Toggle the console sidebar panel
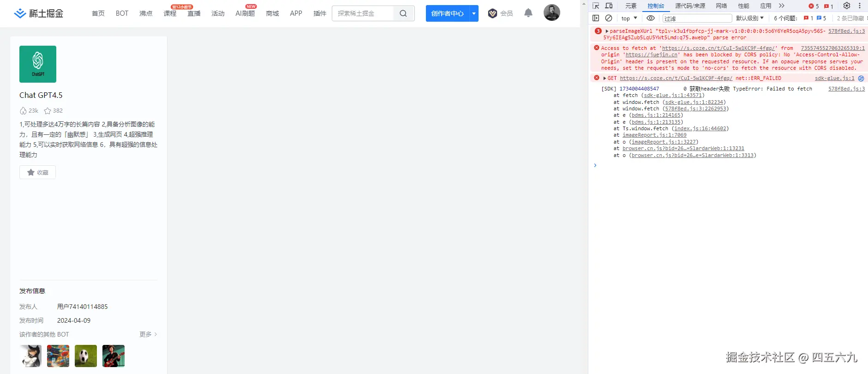The image size is (868, 374). tap(596, 18)
